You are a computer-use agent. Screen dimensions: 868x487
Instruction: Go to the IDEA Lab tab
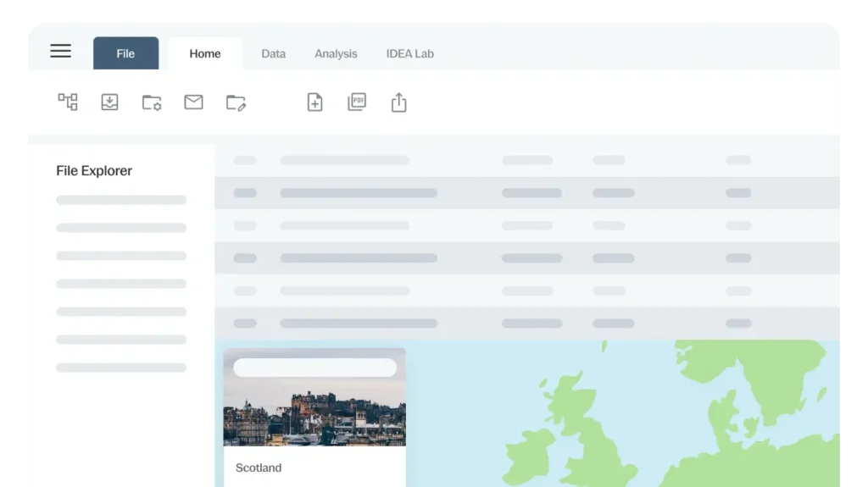click(409, 53)
